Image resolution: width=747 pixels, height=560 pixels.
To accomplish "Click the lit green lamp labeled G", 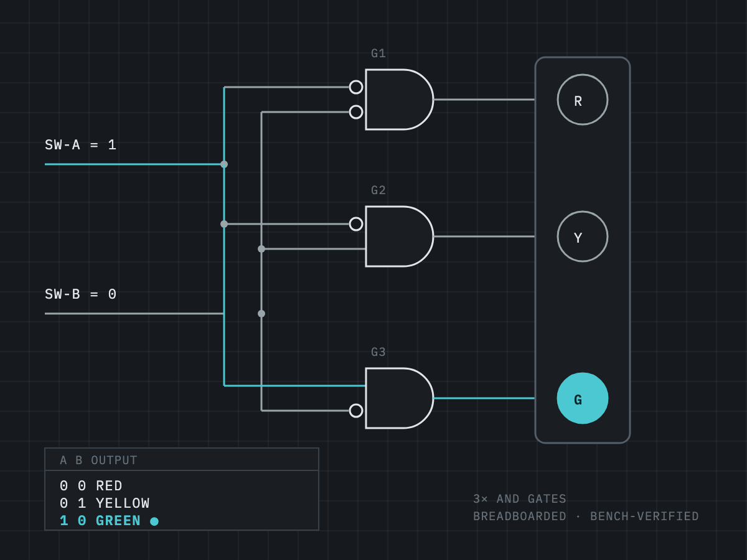I will tap(583, 398).
